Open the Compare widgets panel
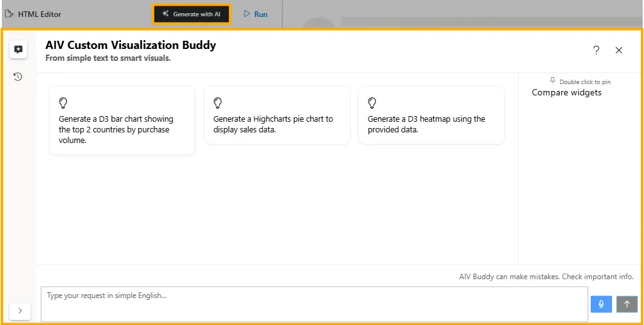The height and width of the screenshot is (325, 644). pyautogui.click(x=566, y=93)
